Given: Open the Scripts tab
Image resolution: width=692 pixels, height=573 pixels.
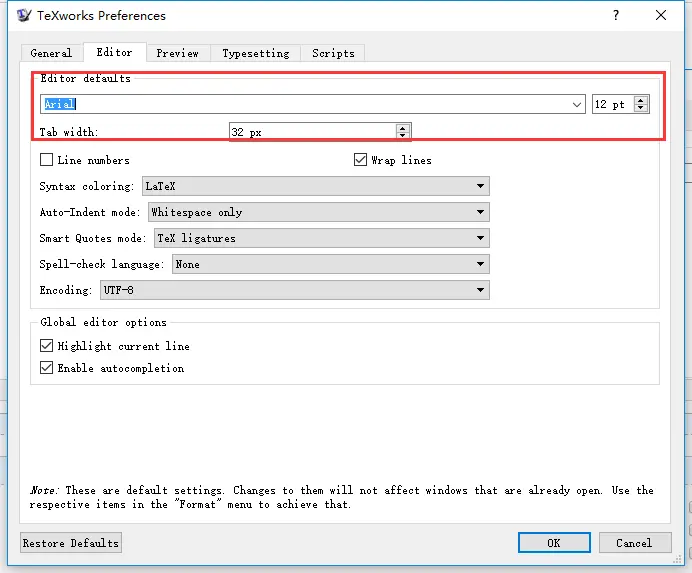Looking at the screenshot, I should (333, 53).
